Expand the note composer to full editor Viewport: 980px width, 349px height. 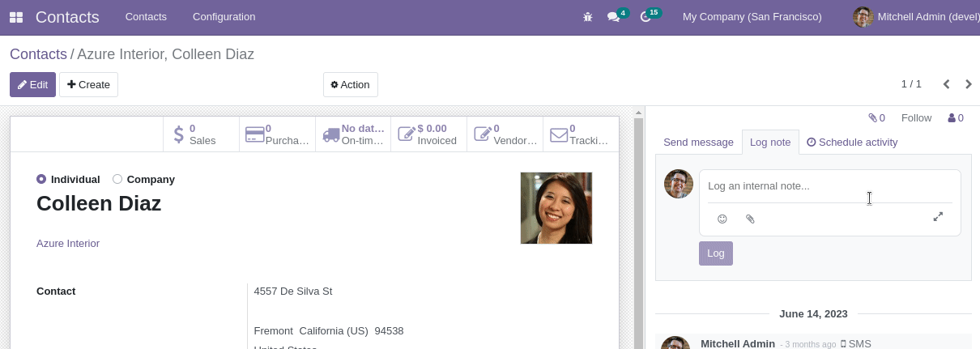click(x=938, y=217)
